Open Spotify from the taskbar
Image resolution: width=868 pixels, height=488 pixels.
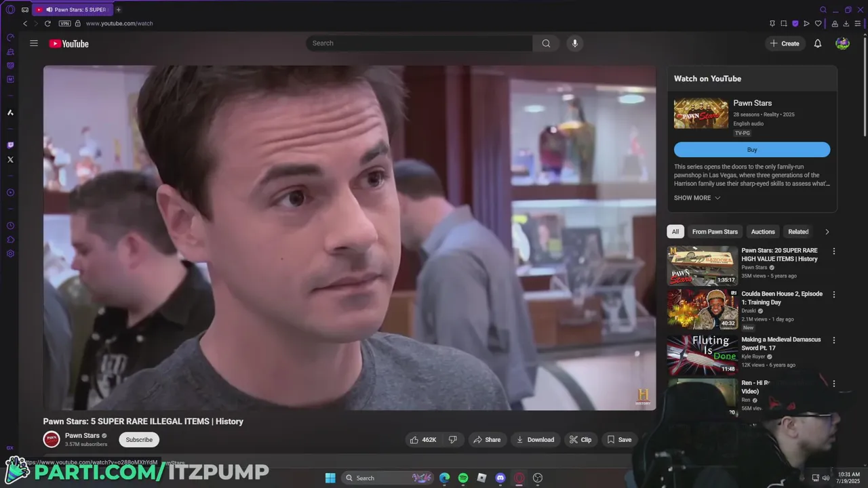[463, 478]
